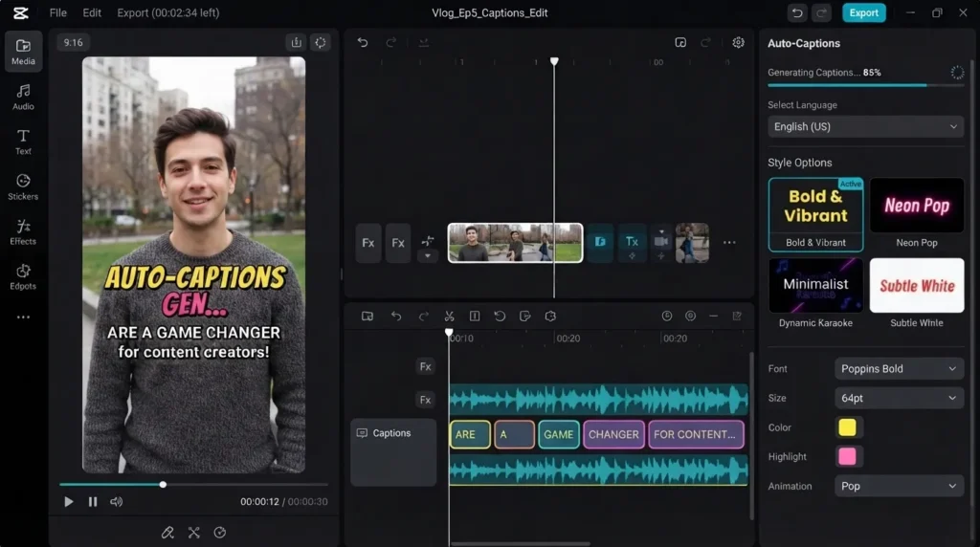Click the title bar undo button
Viewport: 980px width, 547px height.
[x=797, y=12]
